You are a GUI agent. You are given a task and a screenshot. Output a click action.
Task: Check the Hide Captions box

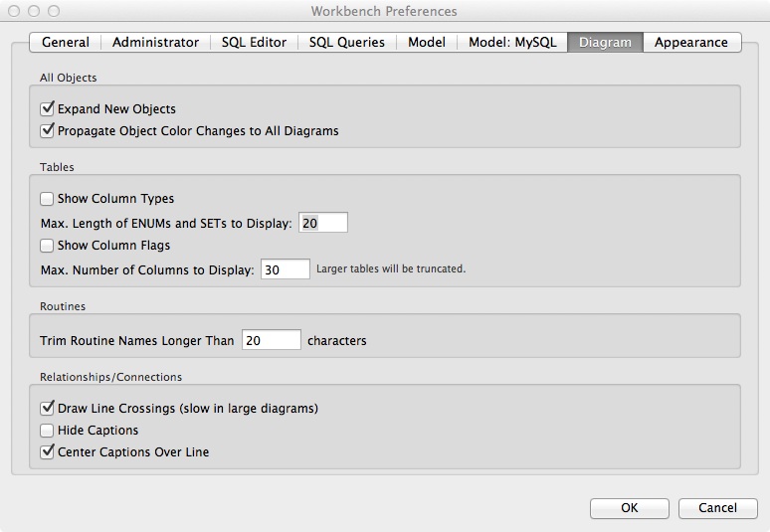click(47, 431)
